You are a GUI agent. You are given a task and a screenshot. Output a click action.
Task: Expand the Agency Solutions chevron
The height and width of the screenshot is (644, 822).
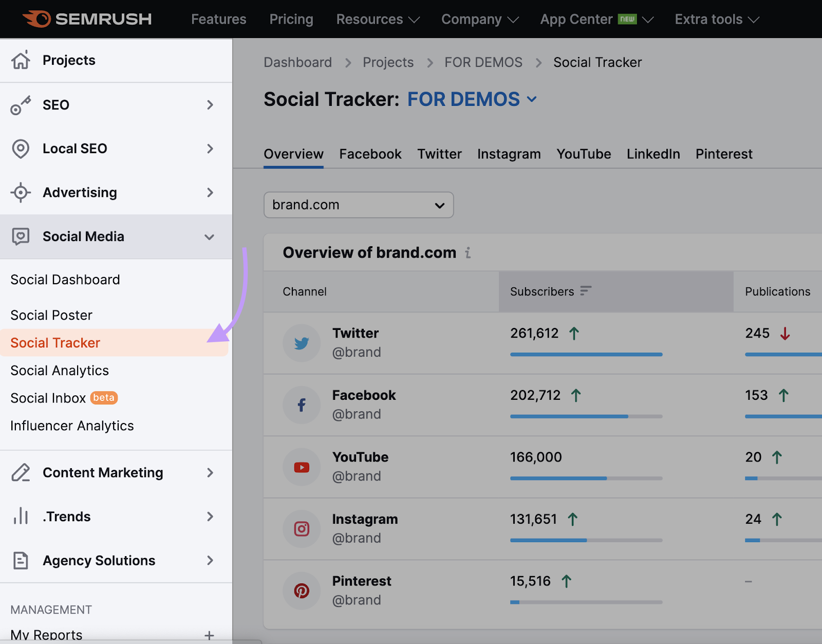[210, 560]
